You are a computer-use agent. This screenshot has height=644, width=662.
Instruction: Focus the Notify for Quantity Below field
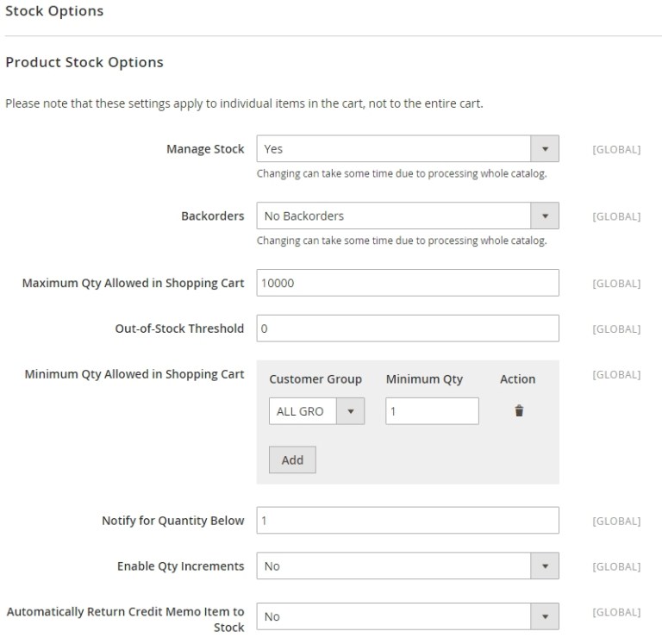click(407, 521)
